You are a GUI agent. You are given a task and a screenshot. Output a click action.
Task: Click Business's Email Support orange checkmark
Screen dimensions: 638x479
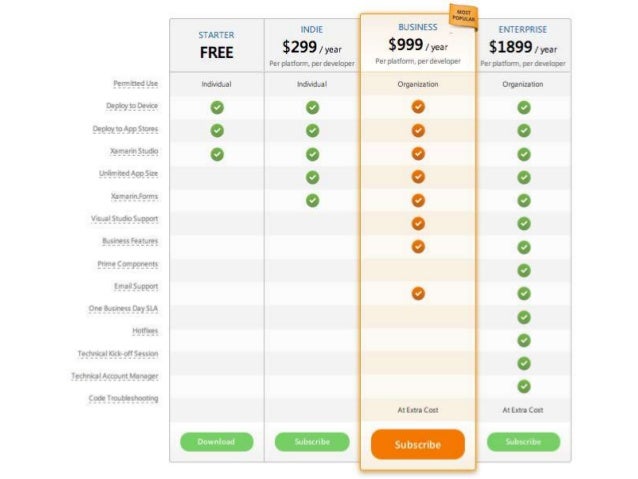[418, 293]
